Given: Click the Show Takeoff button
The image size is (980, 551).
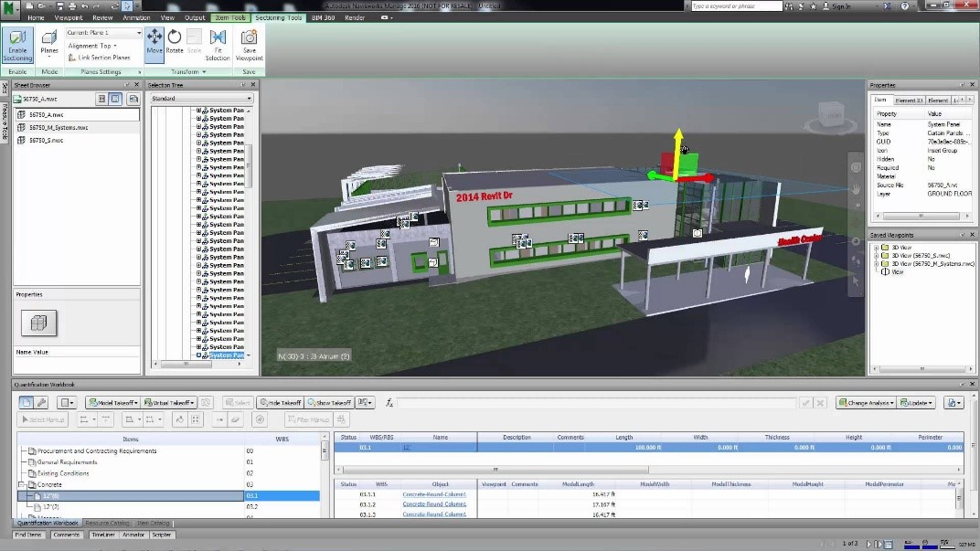Looking at the screenshot, I should point(329,403).
